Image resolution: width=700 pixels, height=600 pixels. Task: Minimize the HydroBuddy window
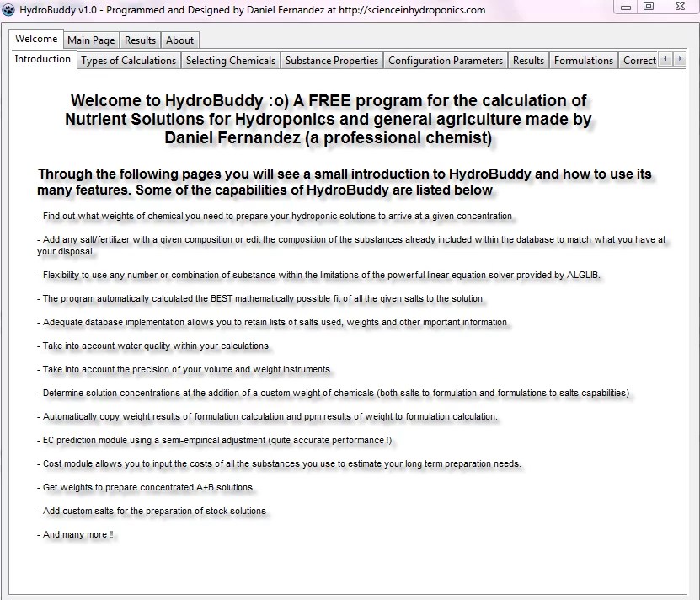626,7
